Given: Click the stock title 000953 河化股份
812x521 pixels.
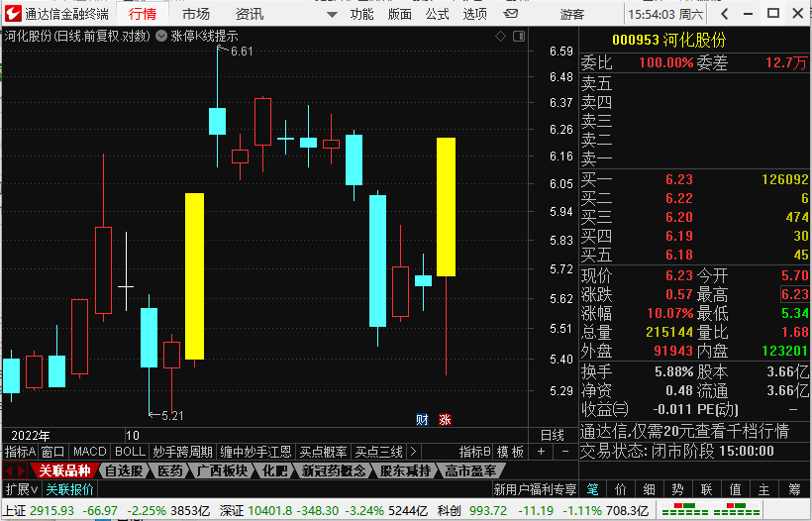Looking at the screenshot, I should coord(669,40).
